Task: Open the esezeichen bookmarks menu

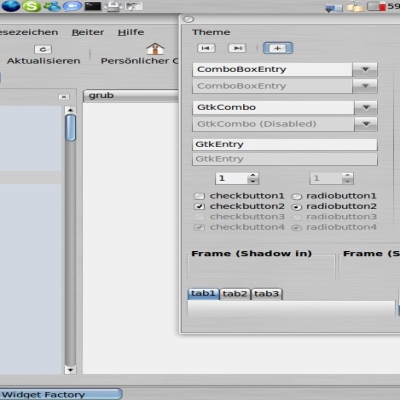Action: pyautogui.click(x=29, y=32)
